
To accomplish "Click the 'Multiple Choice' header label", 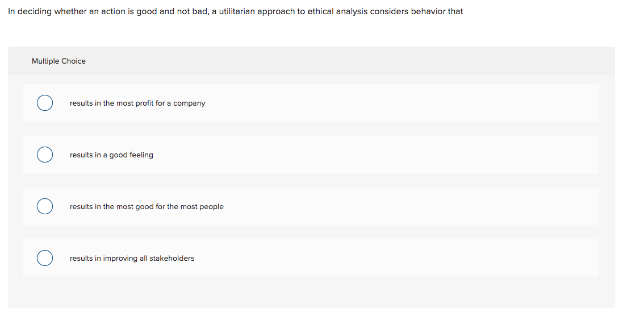I will coord(58,61).
